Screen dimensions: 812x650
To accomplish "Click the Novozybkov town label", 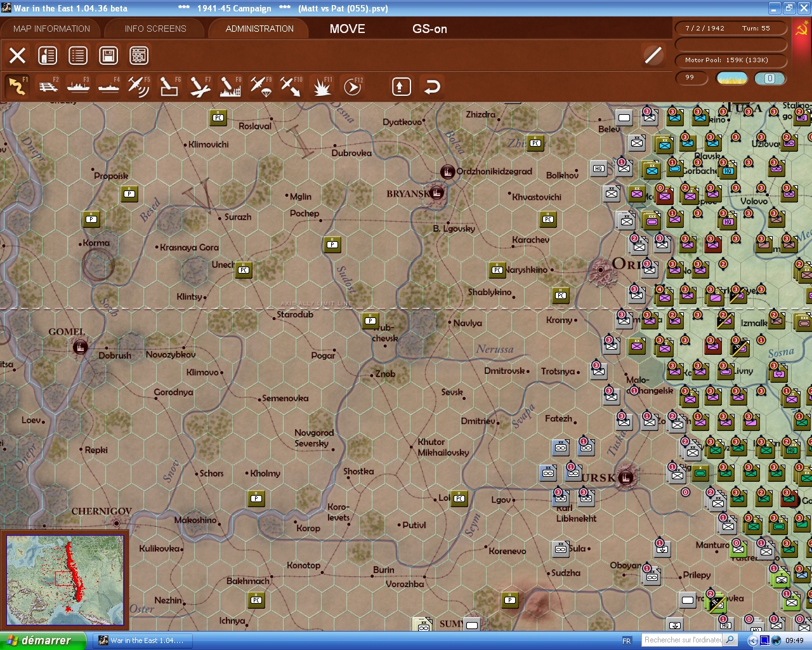I will [171, 354].
